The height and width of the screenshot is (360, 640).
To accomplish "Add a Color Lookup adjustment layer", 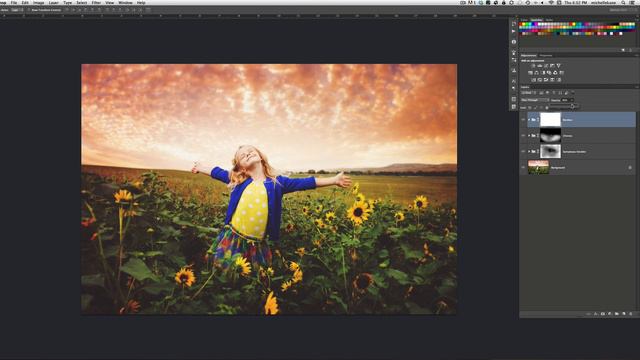I will (562, 73).
